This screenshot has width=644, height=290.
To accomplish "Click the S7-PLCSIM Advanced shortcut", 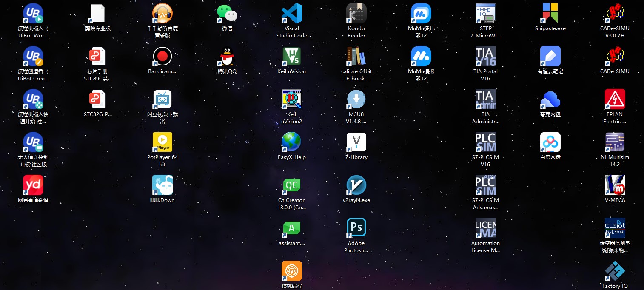I will coord(486,185).
